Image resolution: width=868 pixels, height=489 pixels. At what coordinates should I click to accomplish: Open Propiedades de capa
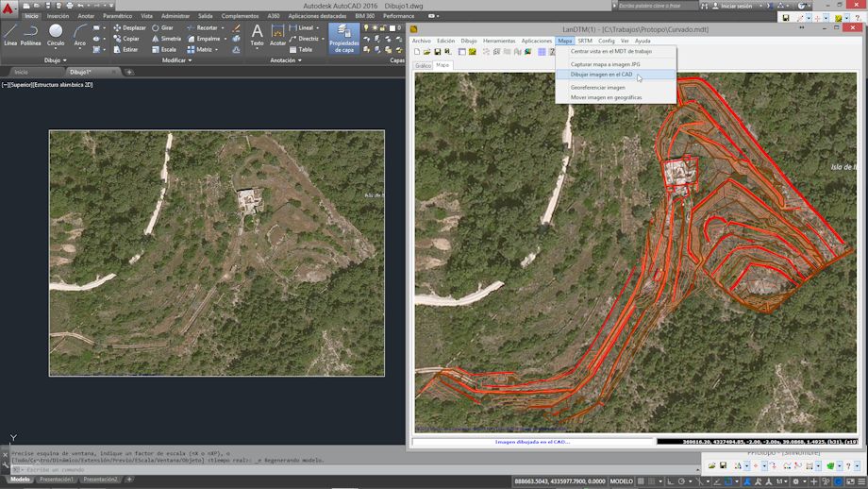coord(343,38)
